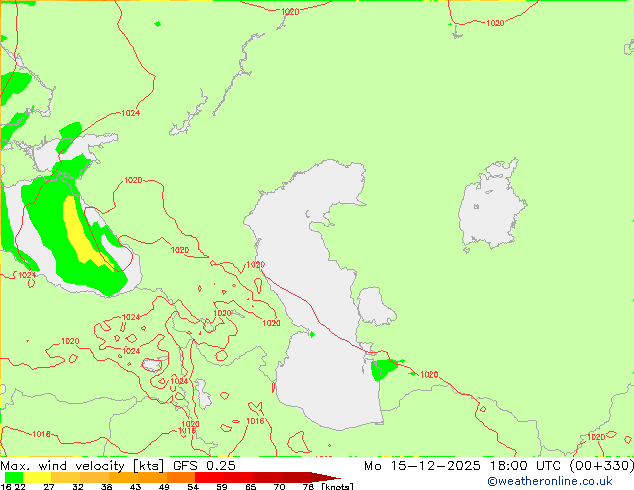The height and width of the screenshot is (490, 634).
Task: Click the legend value '54'
Action: pyautogui.click(x=193, y=487)
